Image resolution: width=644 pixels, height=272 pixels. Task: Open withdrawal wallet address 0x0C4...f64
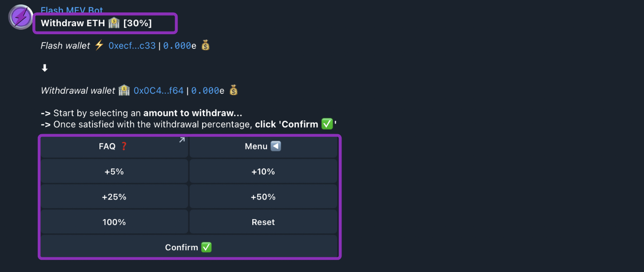[159, 91]
